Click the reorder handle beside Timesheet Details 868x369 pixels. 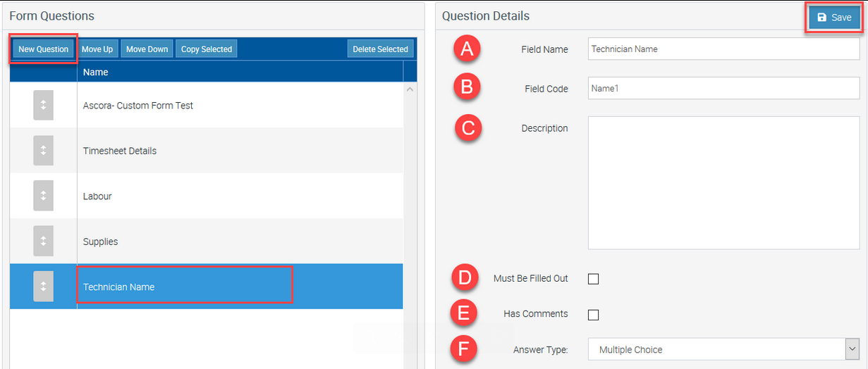coord(43,150)
